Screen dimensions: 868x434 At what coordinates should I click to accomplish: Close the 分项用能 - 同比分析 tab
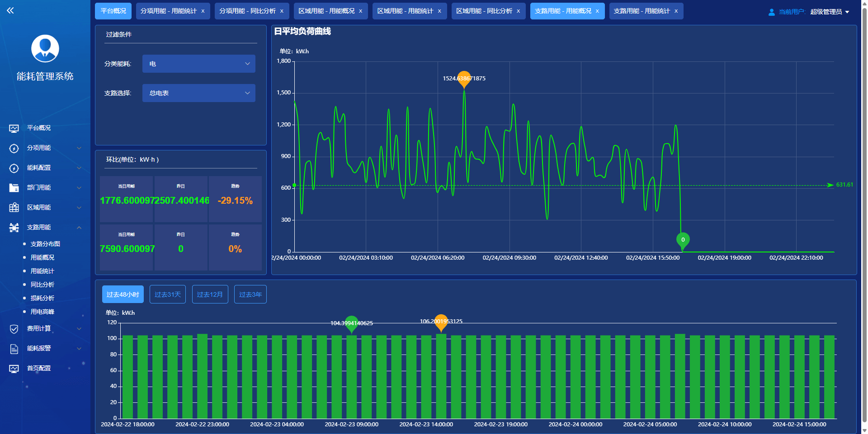coord(282,11)
